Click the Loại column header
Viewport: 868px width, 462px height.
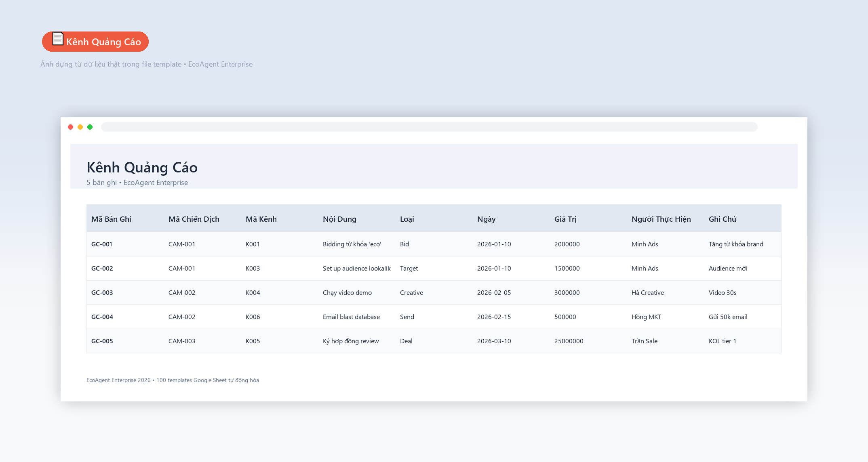(407, 219)
